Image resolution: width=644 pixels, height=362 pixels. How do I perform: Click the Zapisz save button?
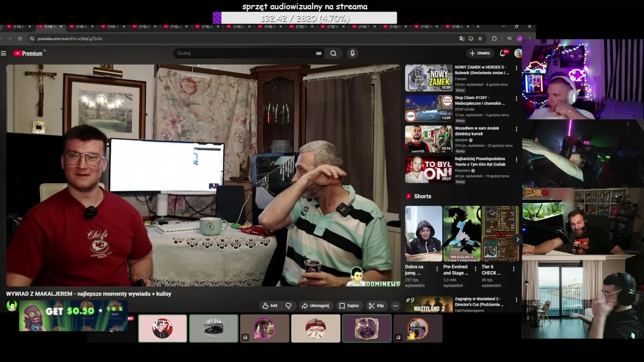349,306
